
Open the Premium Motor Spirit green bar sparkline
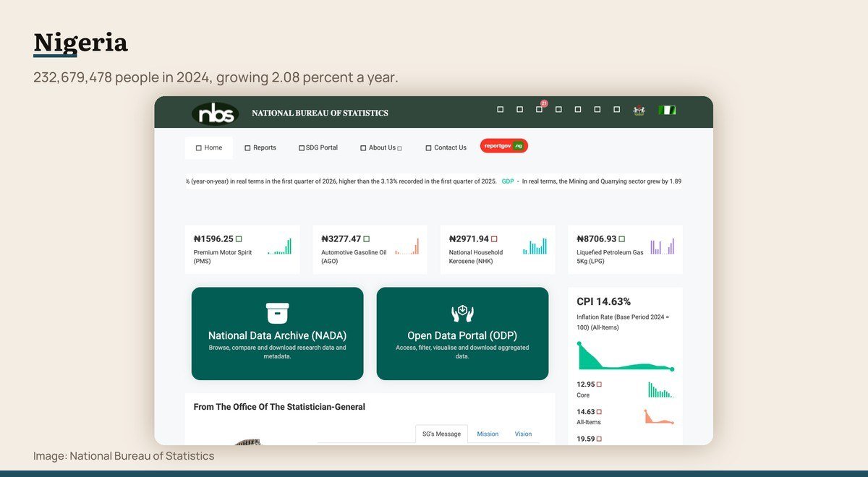[x=279, y=246]
